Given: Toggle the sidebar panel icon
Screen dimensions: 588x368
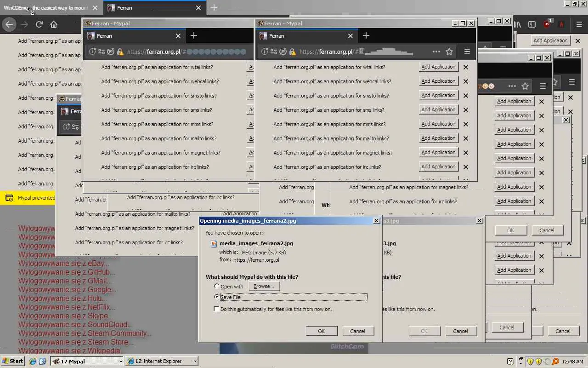Looking at the screenshot, I should 532,24.
